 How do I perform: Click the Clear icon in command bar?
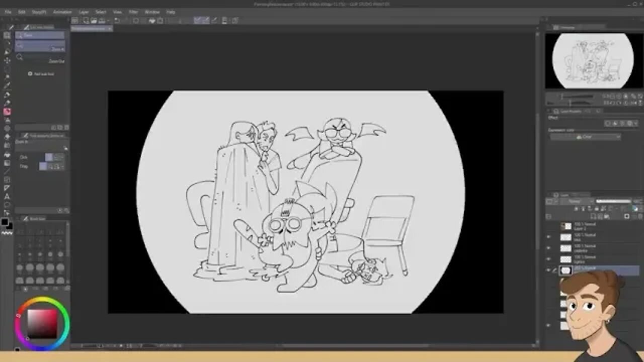(x=136, y=21)
